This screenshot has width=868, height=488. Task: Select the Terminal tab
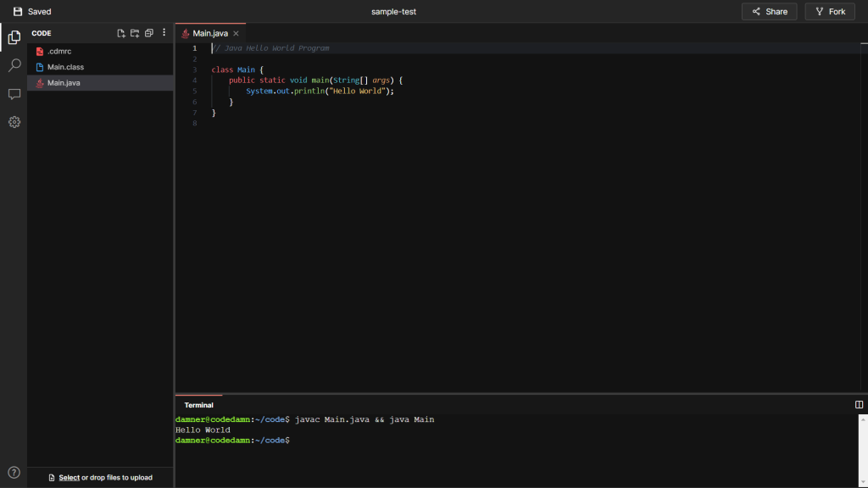(x=198, y=405)
